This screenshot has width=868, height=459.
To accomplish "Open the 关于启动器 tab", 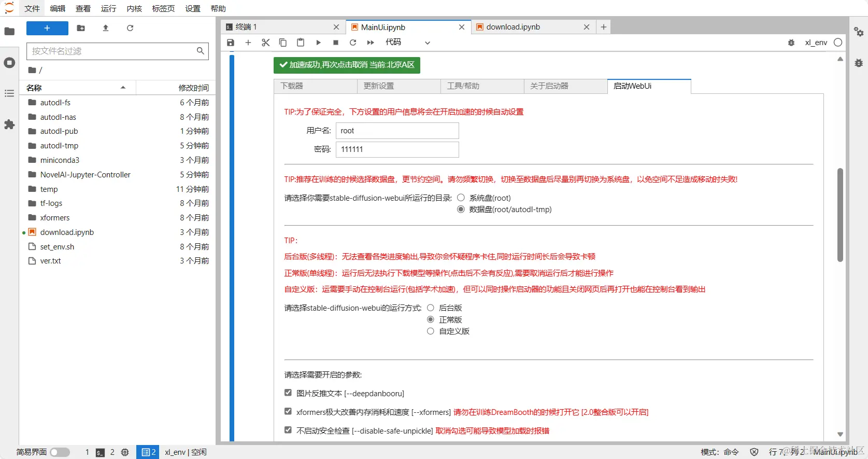I will 565,86.
